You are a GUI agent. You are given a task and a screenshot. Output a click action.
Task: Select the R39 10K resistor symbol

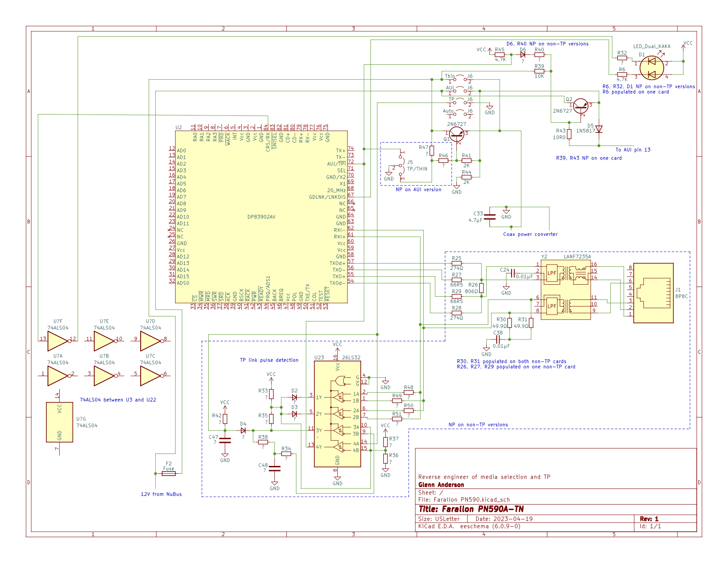click(539, 71)
